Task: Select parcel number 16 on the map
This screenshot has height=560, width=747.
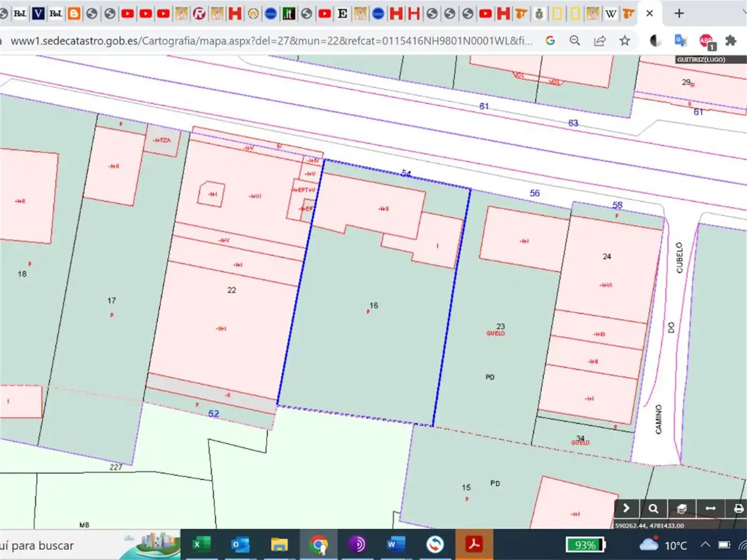Action: point(374,306)
